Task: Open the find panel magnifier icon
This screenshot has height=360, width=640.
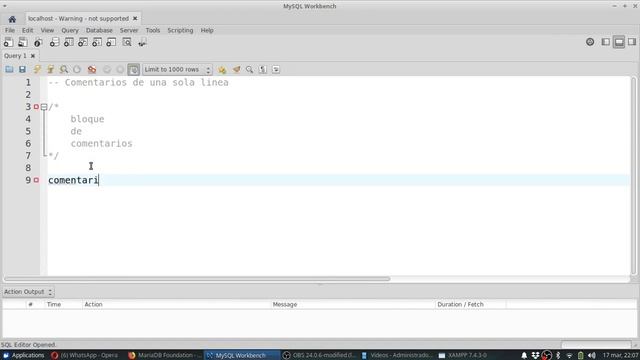Action: (249, 69)
